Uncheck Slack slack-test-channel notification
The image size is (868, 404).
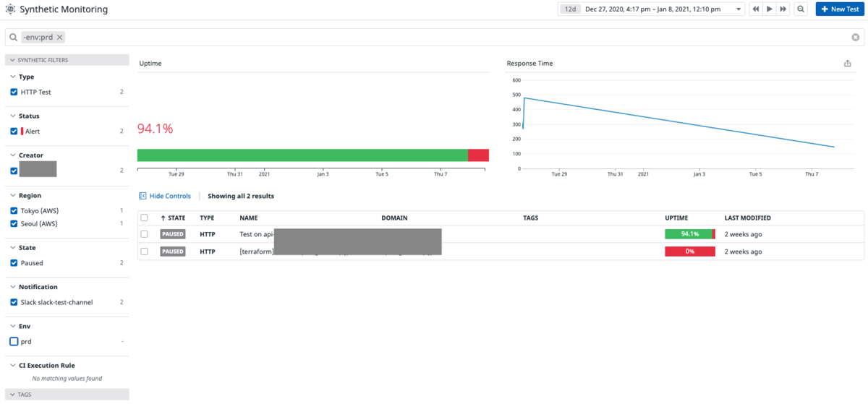coord(14,302)
